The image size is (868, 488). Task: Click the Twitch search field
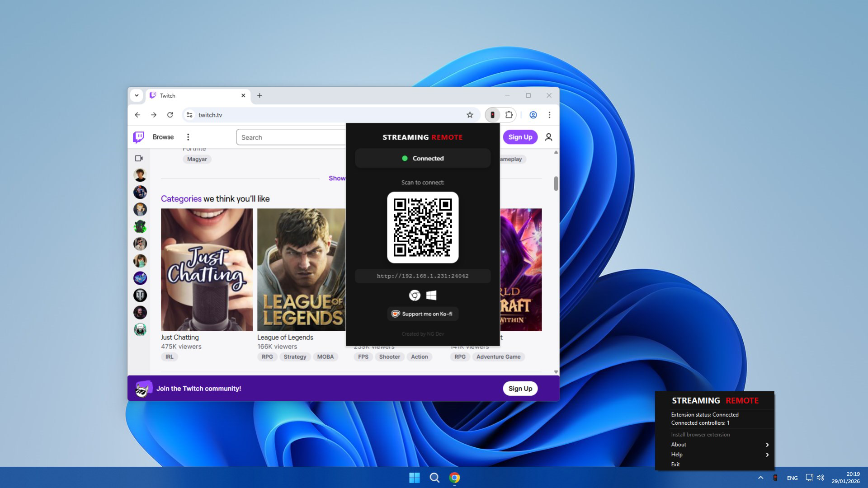[x=291, y=137]
